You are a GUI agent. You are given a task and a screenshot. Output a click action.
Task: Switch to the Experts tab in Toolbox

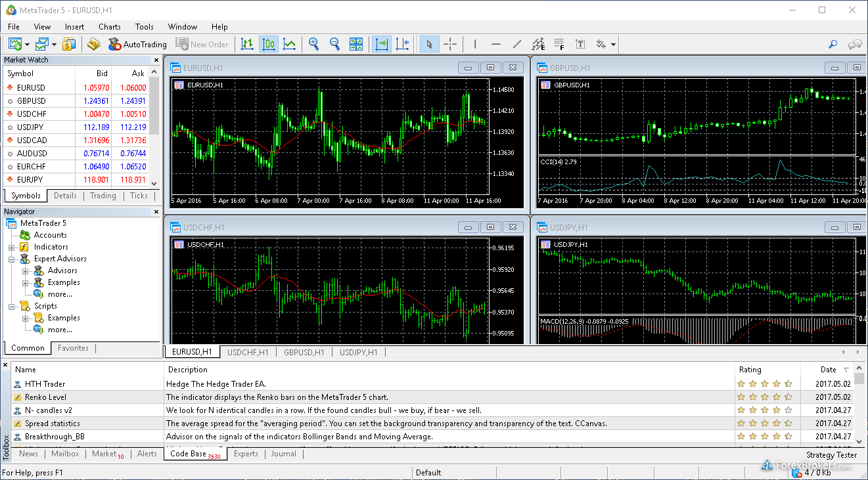tap(246, 453)
